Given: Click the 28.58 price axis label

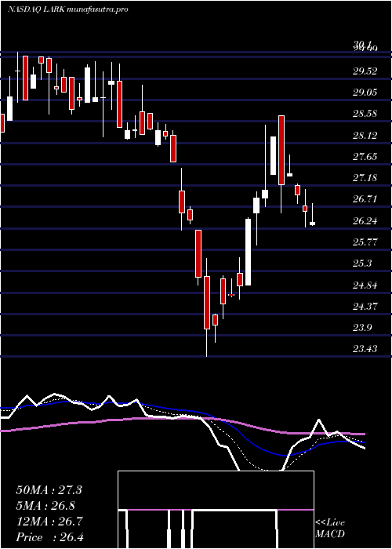Looking at the screenshot, I should pyautogui.click(x=365, y=115).
